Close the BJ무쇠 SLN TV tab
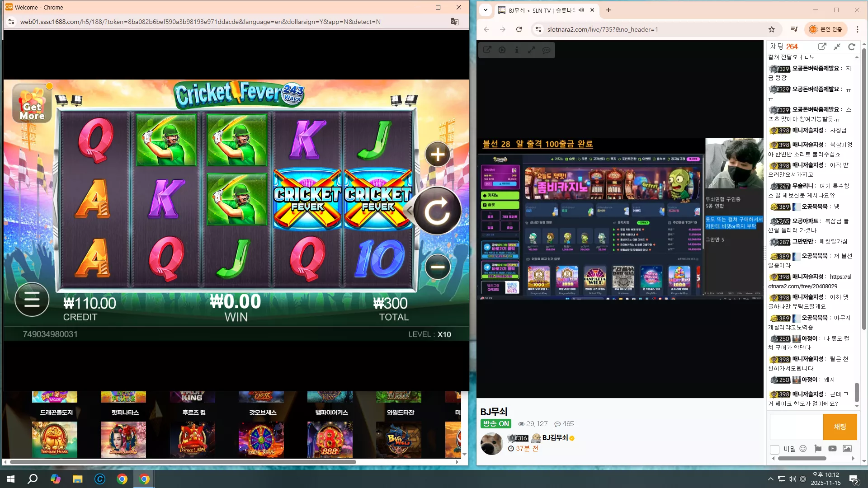The width and height of the screenshot is (868, 488). [592, 10]
